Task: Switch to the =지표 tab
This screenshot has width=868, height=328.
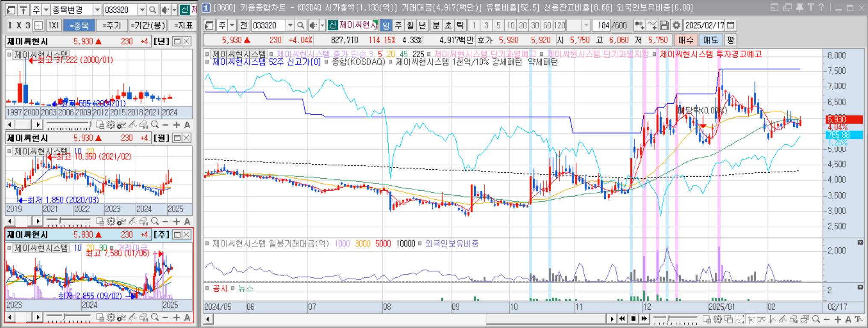Action: point(183,25)
